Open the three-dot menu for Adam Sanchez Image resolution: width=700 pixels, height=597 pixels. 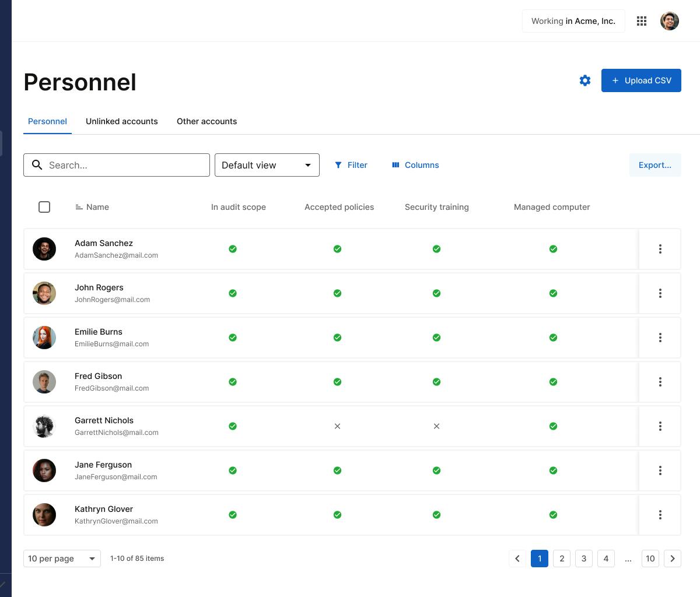coord(660,249)
